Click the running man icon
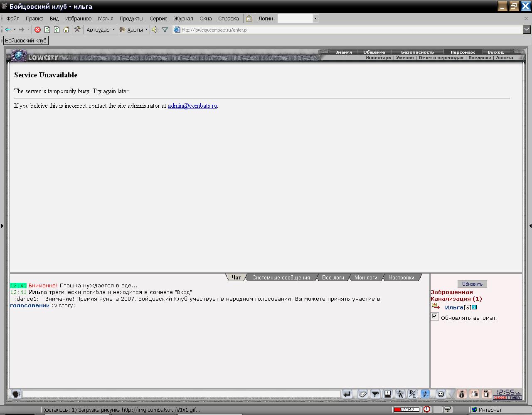This screenshot has height=415, width=532. tap(400, 394)
